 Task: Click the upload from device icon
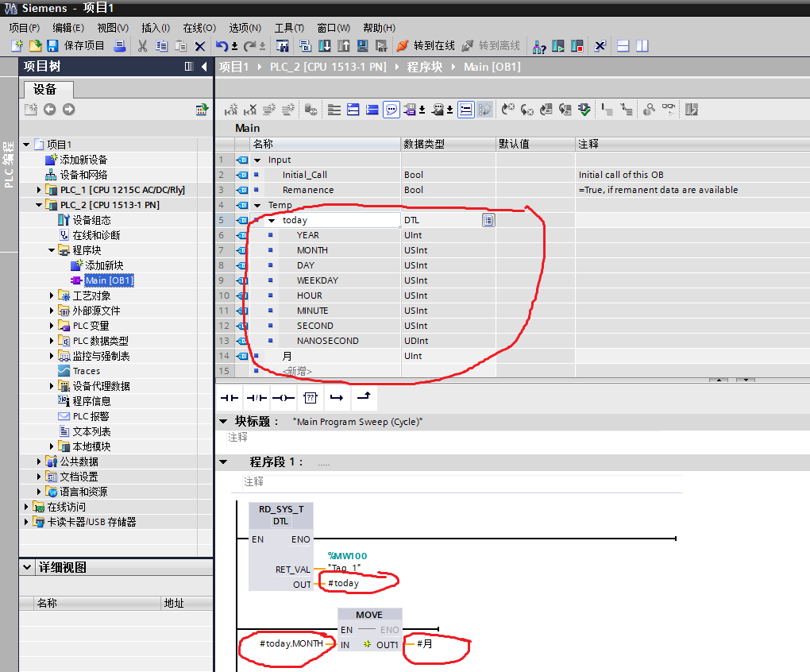tap(344, 46)
